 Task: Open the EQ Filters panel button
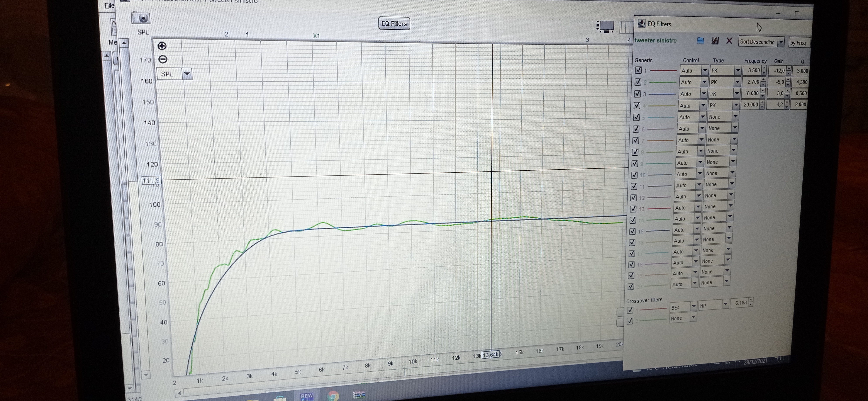(x=394, y=24)
